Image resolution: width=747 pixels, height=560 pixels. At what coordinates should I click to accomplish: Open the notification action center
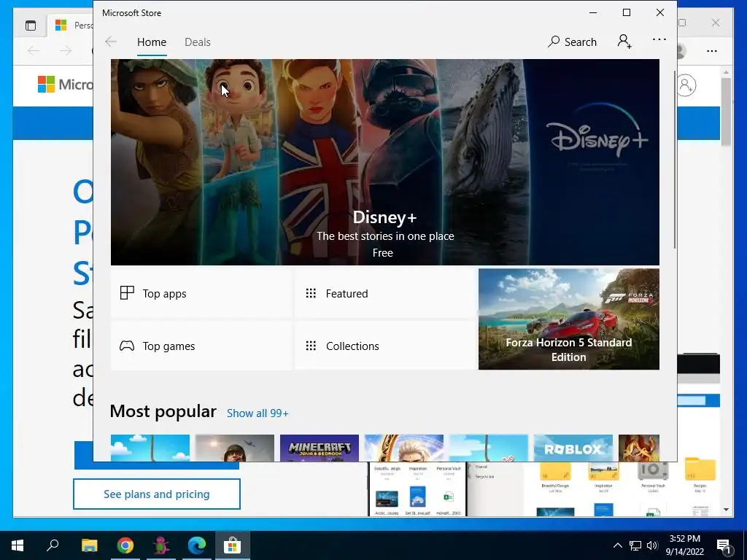point(724,545)
